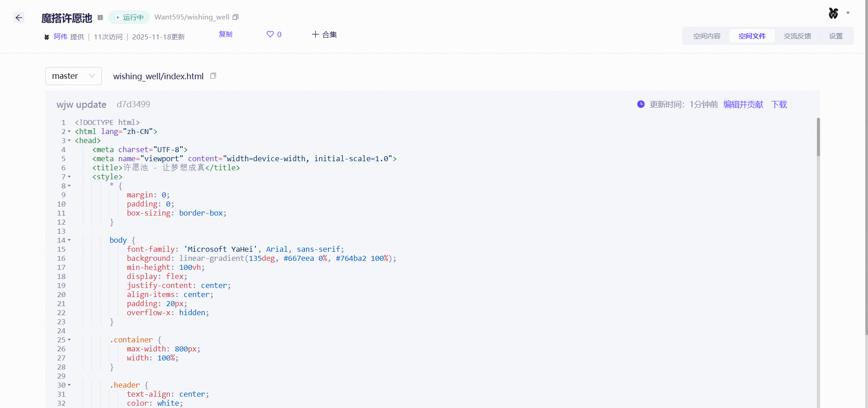The height and width of the screenshot is (408, 868).
Task: Collapse the style tag fold on line 7
Action: coord(69,177)
